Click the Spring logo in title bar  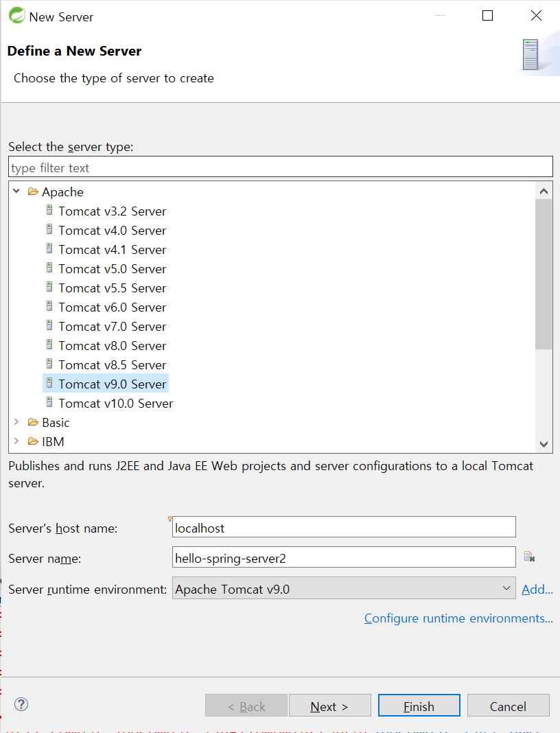(17, 15)
